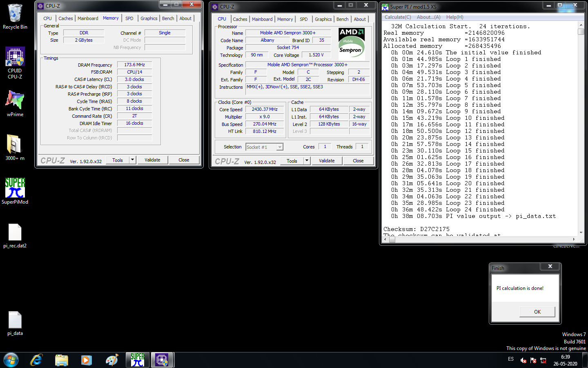
Task: Click the memory Size value 2 GBytes
Action: 84,40
